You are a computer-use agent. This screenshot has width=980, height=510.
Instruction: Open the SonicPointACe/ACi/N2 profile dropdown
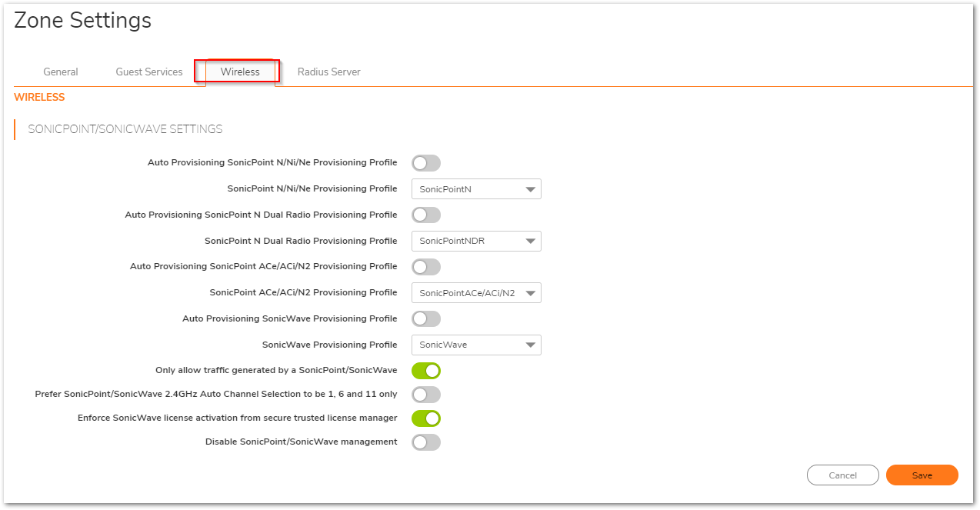475,293
